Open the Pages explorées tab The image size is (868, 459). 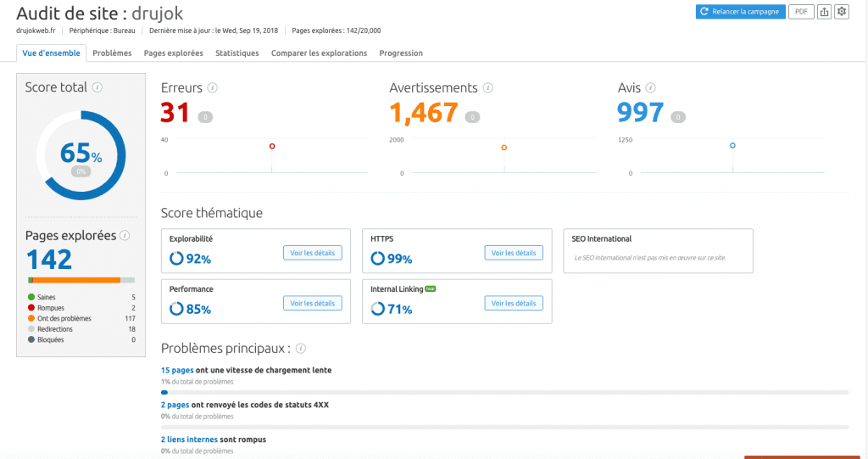coord(173,53)
